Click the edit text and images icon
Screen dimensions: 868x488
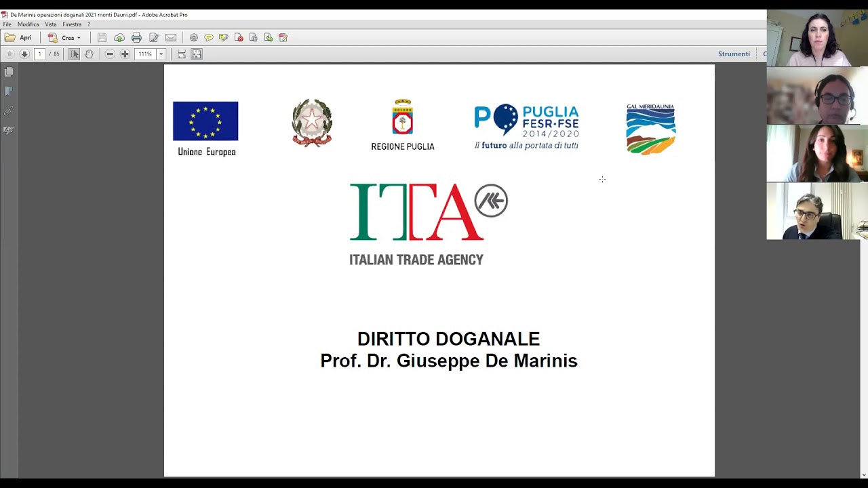[154, 38]
